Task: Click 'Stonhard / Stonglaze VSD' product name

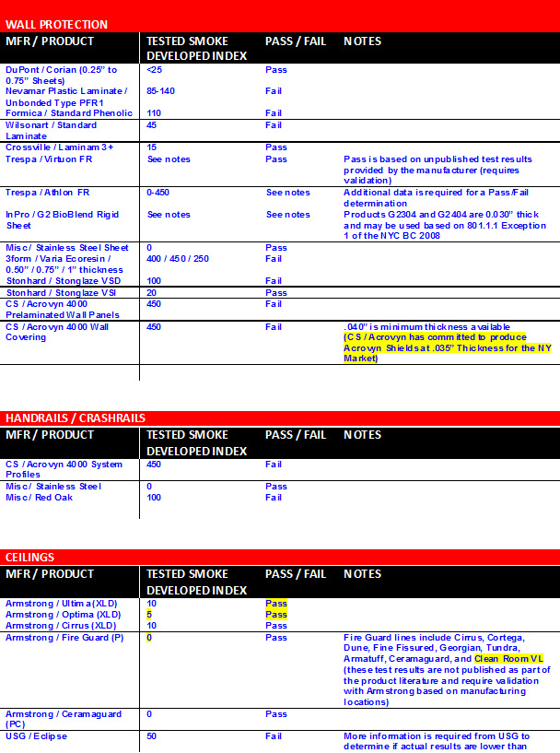Action: (x=64, y=281)
